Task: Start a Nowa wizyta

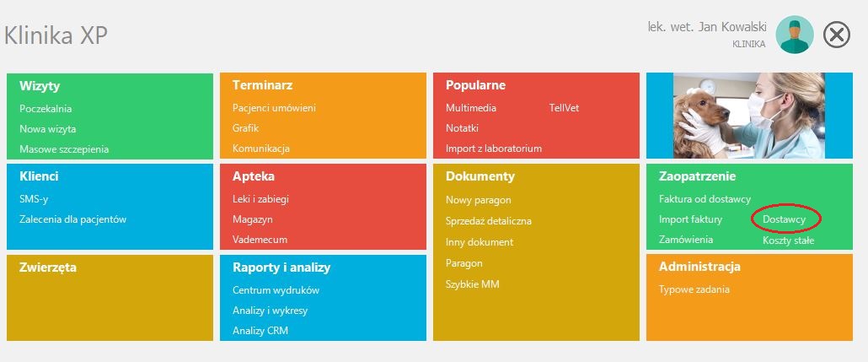Action: (x=47, y=128)
